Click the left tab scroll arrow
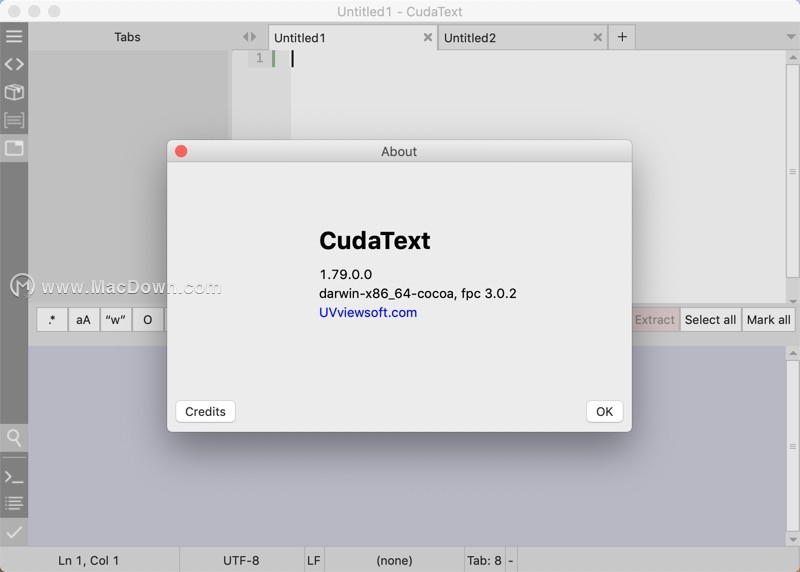This screenshot has width=800, height=572. coord(245,37)
